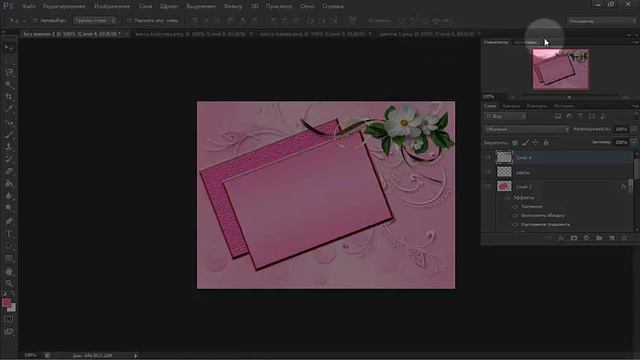Hide the top selected layer (Слой 4)
Screen dimensions: 640x360
pyautogui.click(x=488, y=157)
